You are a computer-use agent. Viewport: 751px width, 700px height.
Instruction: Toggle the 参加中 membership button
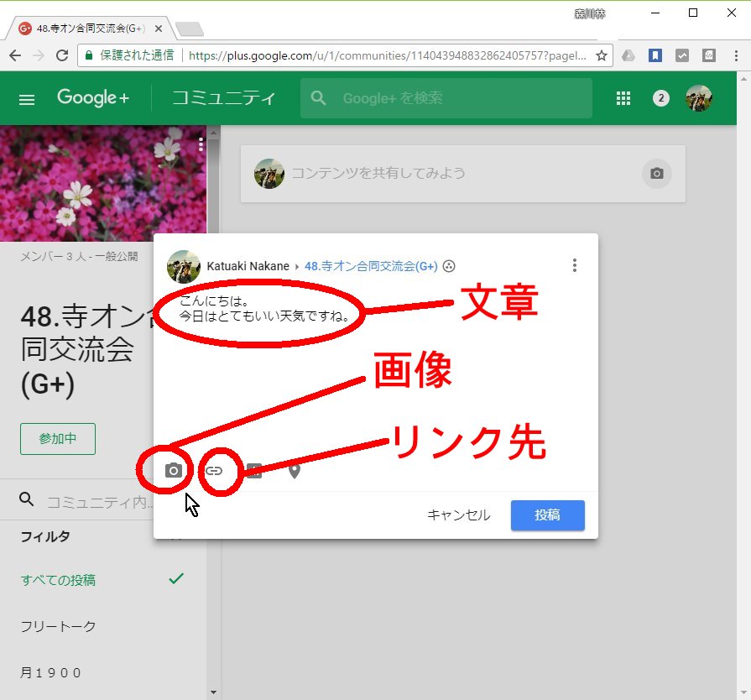(58, 439)
